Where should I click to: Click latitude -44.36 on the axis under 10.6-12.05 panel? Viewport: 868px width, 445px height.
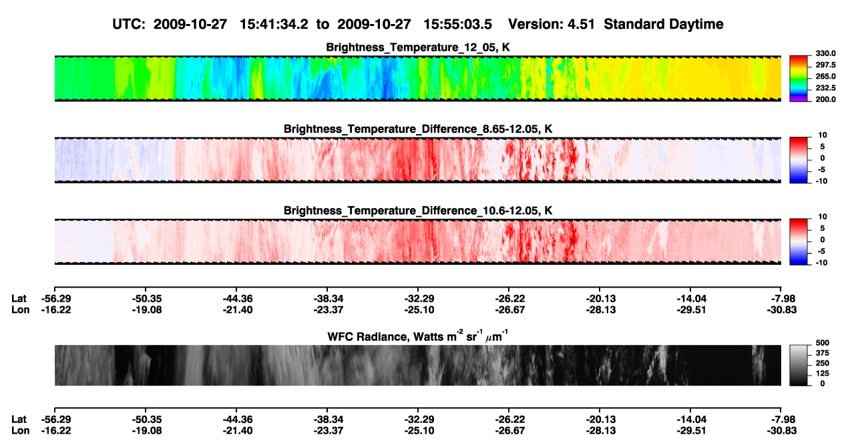[236, 299]
